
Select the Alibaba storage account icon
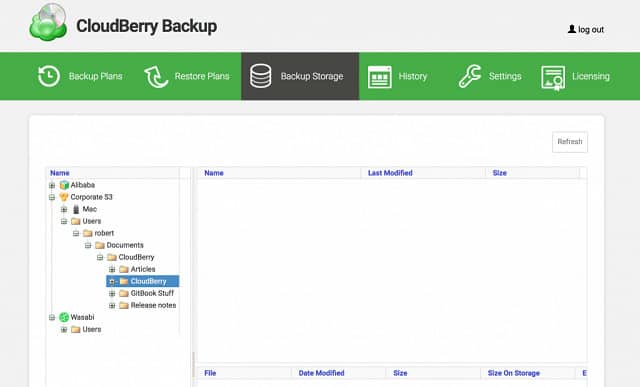(64, 185)
